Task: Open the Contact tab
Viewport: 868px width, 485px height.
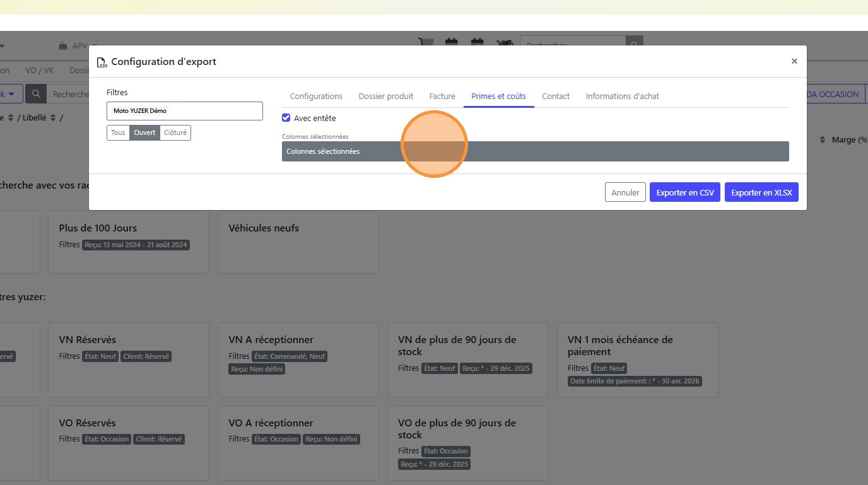Action: 556,96
